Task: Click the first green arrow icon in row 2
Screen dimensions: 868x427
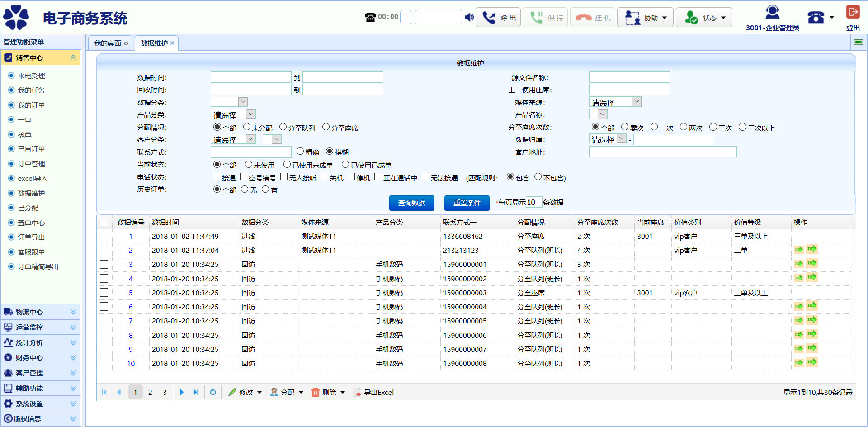Action: (799, 250)
